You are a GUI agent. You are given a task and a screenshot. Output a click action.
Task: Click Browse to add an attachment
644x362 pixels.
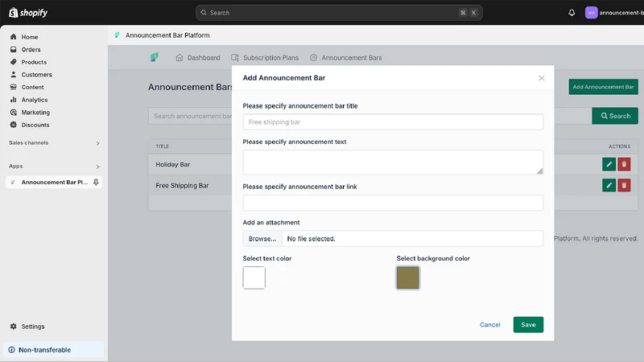pos(262,239)
